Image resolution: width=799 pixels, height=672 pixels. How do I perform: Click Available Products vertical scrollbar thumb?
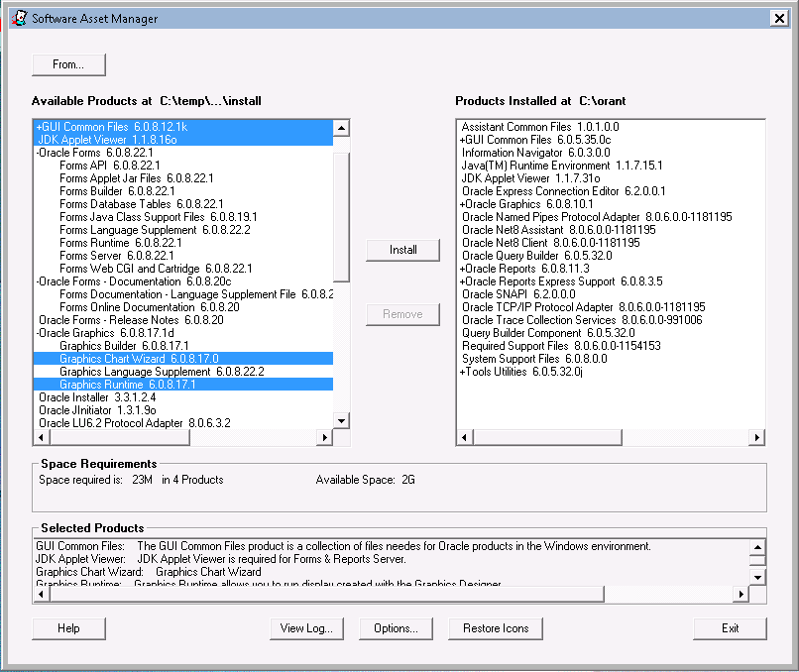coord(341,216)
